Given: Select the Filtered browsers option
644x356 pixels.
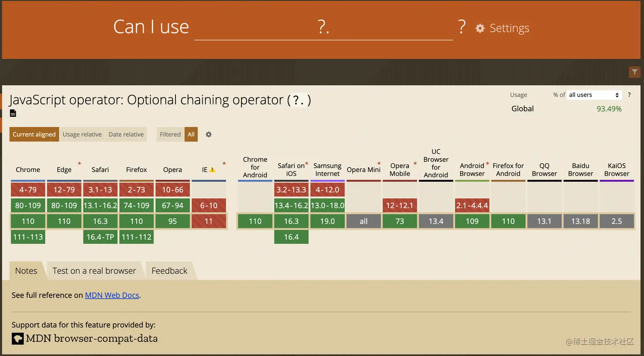Looking at the screenshot, I should 170,134.
